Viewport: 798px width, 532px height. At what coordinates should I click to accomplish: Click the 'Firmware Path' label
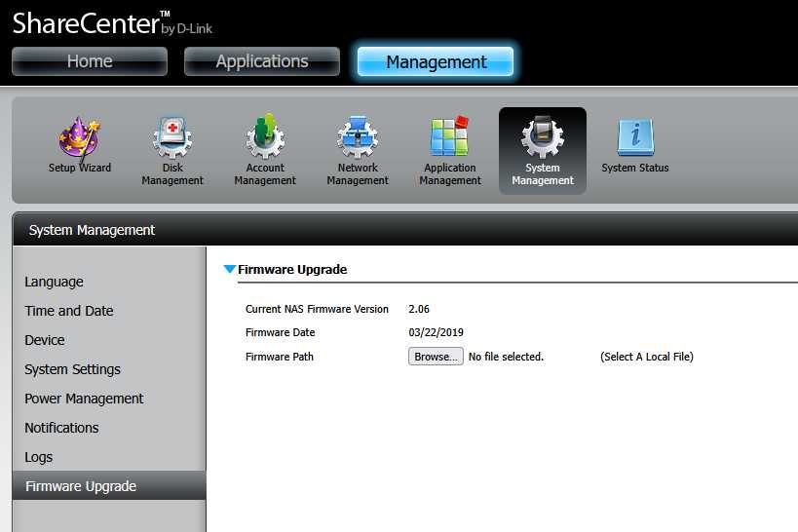pyautogui.click(x=280, y=357)
